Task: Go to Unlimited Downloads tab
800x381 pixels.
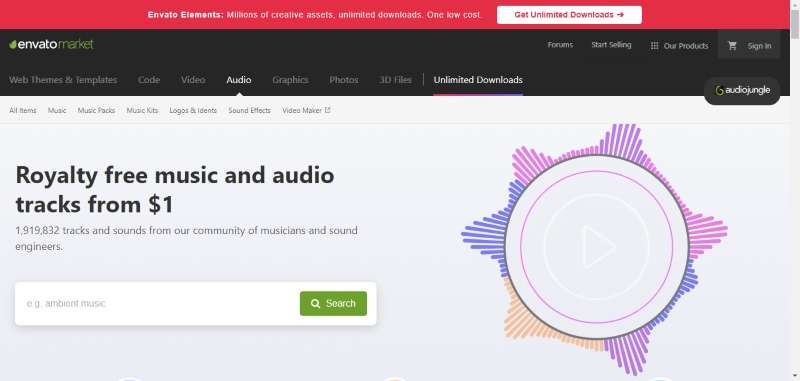Action: coord(478,80)
